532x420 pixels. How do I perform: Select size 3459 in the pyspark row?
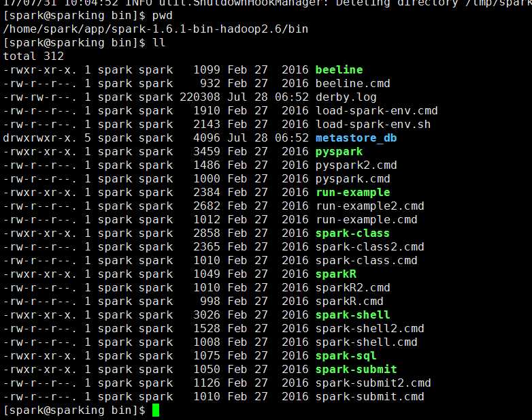[207, 152]
